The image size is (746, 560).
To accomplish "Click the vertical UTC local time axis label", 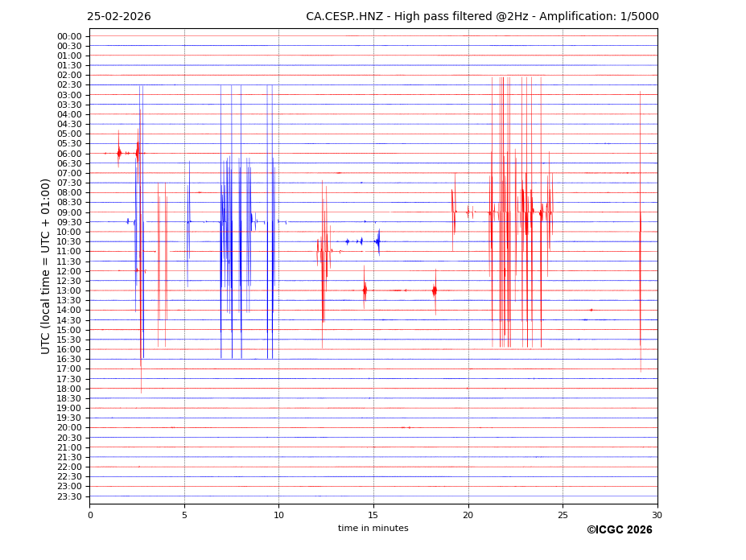I will click(x=46, y=266).
